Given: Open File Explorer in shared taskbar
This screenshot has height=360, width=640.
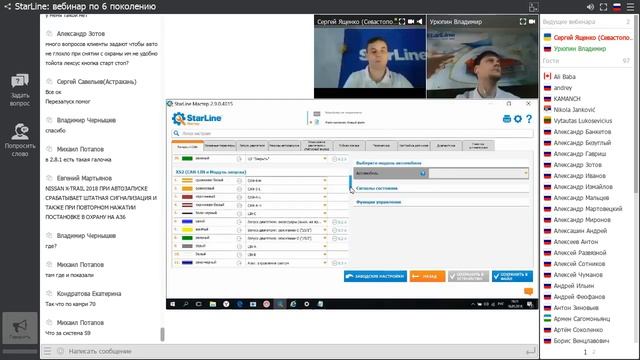Looking at the screenshot, I should point(213,304).
